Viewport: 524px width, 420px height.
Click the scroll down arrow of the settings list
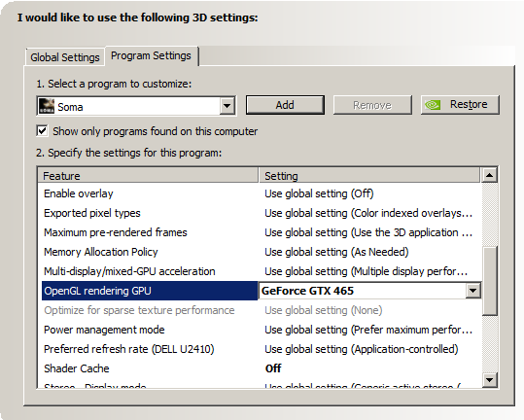pos(490,380)
